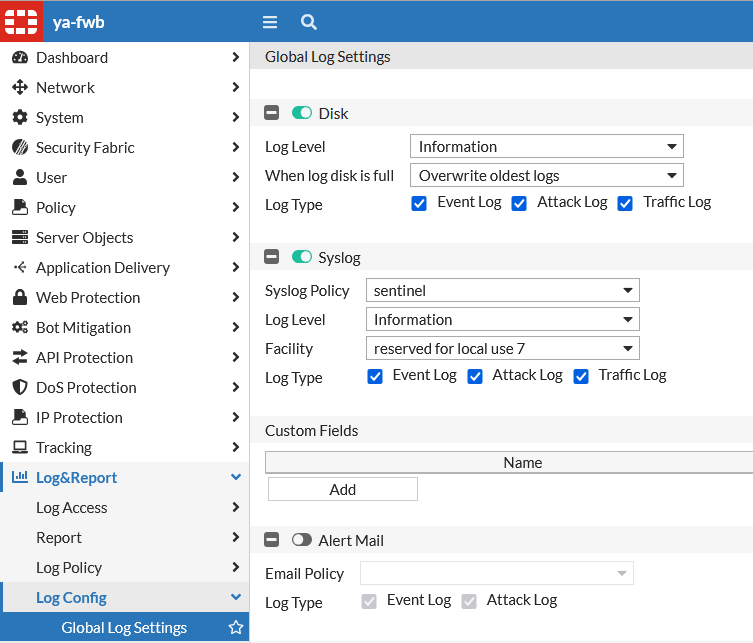753x643 pixels.
Task: Click the Security Fabric icon
Action: click(19, 148)
